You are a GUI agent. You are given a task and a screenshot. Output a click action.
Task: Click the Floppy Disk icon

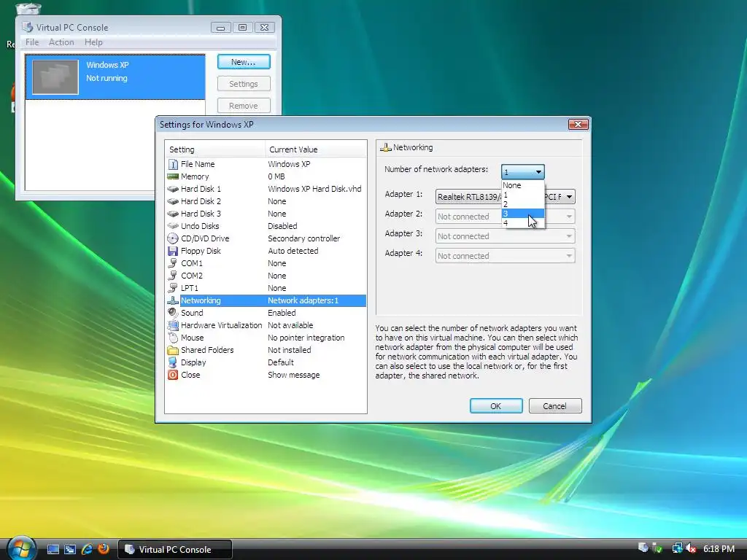pyautogui.click(x=173, y=251)
